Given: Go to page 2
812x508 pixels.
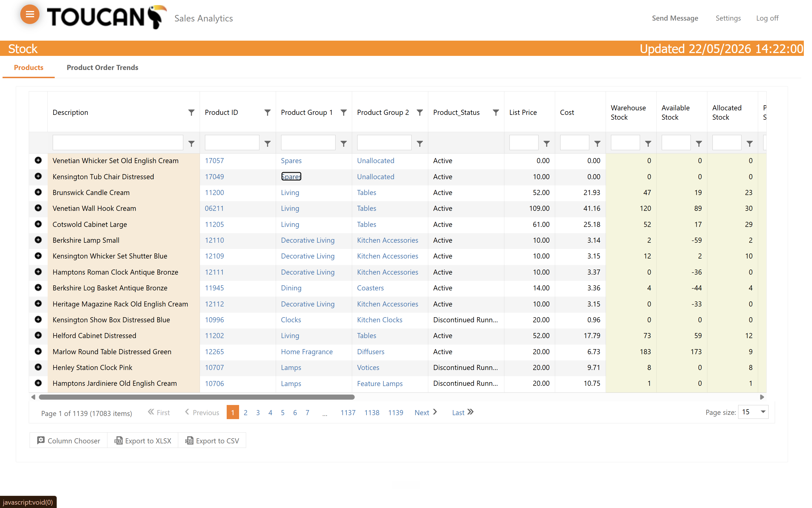Looking at the screenshot, I should click(246, 413).
